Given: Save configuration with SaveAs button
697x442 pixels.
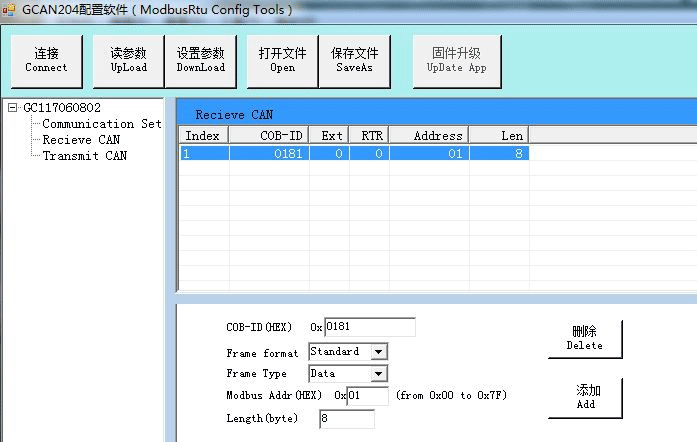Looking at the screenshot, I should 355,60.
